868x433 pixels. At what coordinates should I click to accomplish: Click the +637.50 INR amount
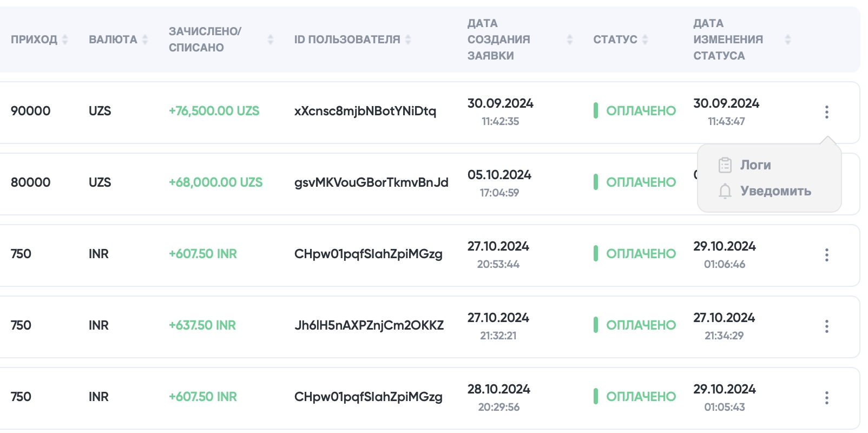click(x=202, y=325)
